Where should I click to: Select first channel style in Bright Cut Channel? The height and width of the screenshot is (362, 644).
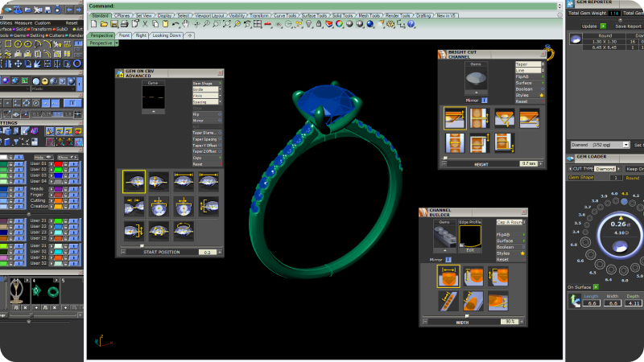455,118
